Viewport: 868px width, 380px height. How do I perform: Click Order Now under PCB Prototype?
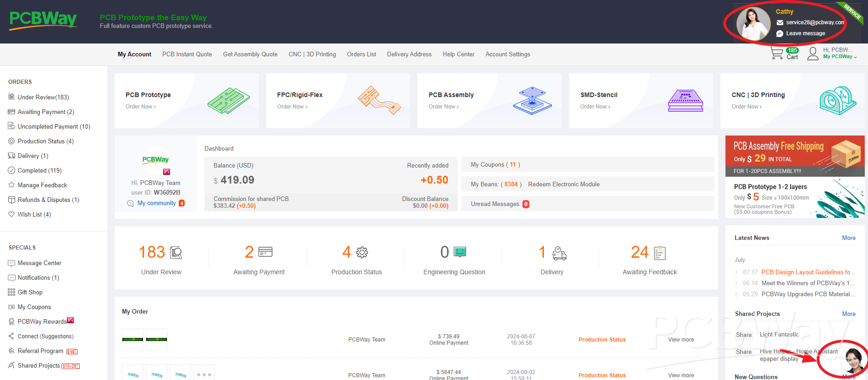[x=141, y=107]
